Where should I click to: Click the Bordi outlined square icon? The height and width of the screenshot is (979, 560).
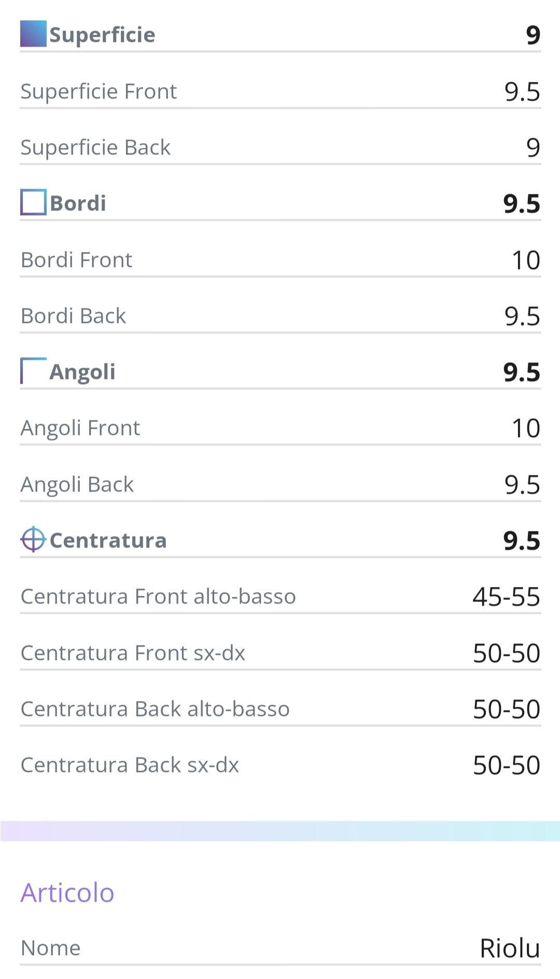pos(33,202)
